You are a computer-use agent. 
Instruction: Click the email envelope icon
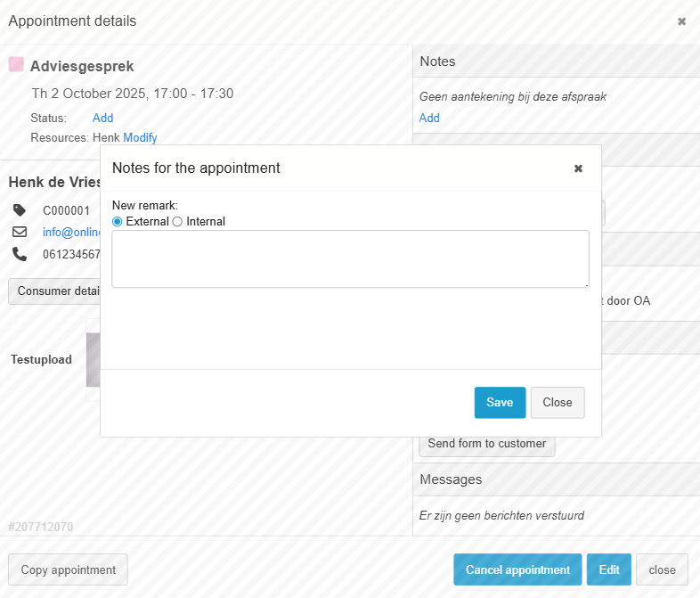click(x=20, y=232)
